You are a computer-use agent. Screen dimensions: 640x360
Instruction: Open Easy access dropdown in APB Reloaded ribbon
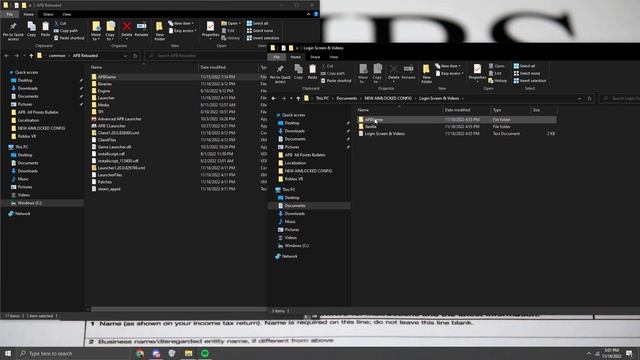182,31
